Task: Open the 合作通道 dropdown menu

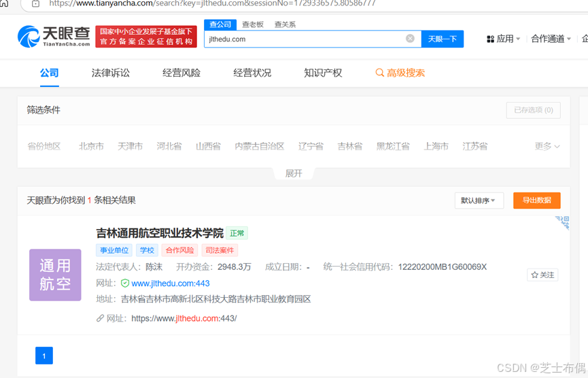Action: pos(551,39)
